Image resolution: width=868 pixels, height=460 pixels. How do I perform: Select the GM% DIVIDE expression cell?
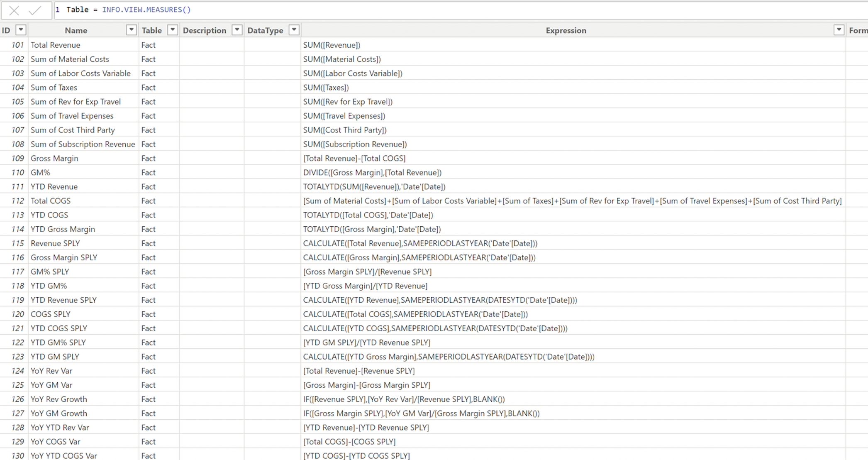pos(372,172)
